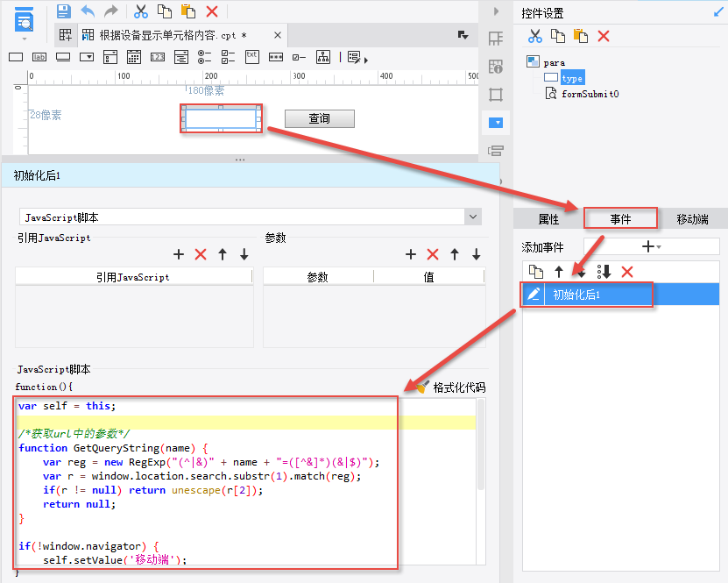Select the text area widget icon
Screen dimensions: 728x583
pyautogui.click(x=181, y=57)
